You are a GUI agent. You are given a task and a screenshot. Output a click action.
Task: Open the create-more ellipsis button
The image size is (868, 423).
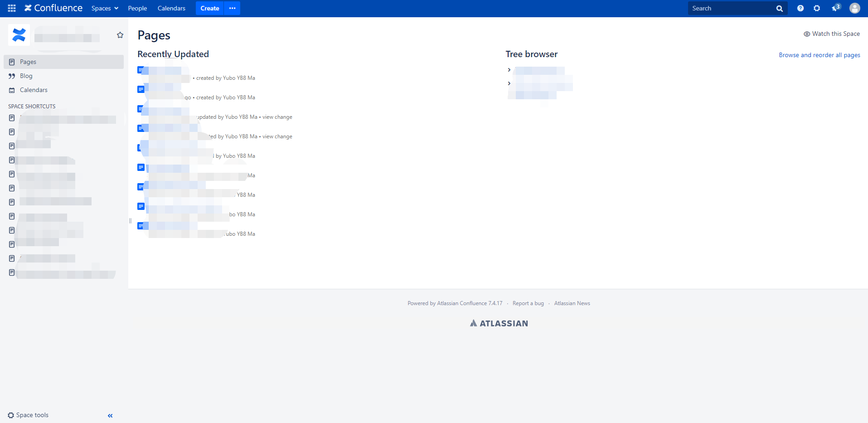click(x=232, y=8)
